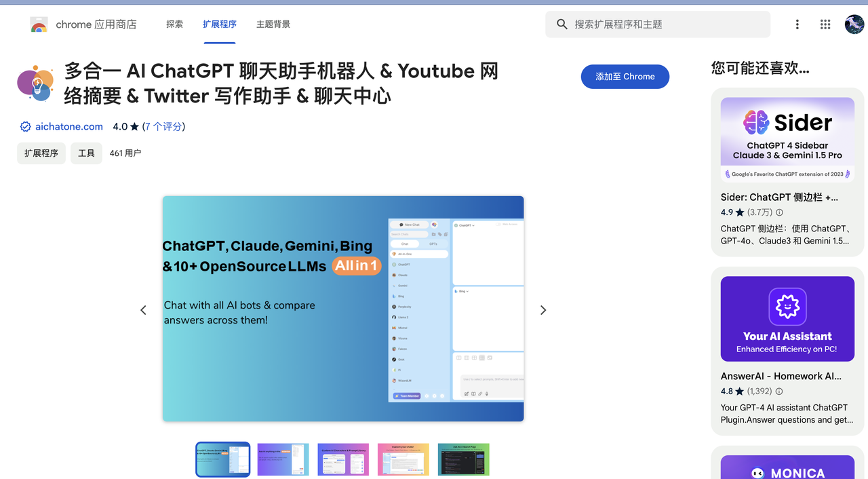Image resolution: width=868 pixels, height=479 pixels.
Task: Open the three-dot more options menu
Action: [797, 24]
